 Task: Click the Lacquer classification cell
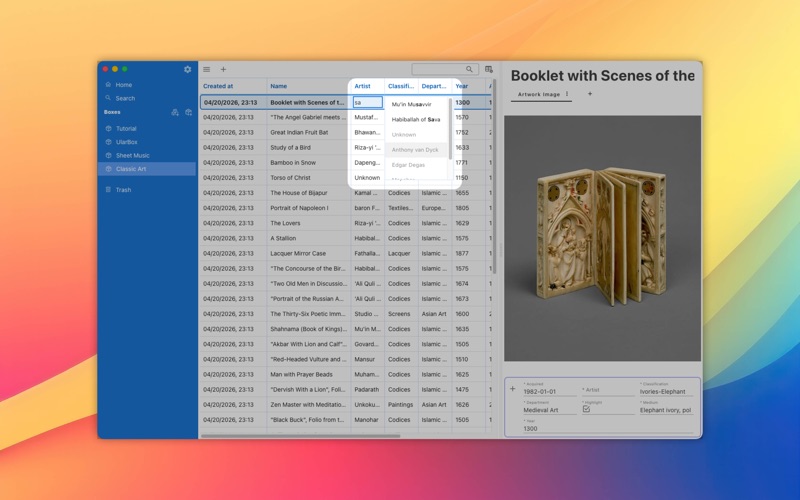[402, 254]
